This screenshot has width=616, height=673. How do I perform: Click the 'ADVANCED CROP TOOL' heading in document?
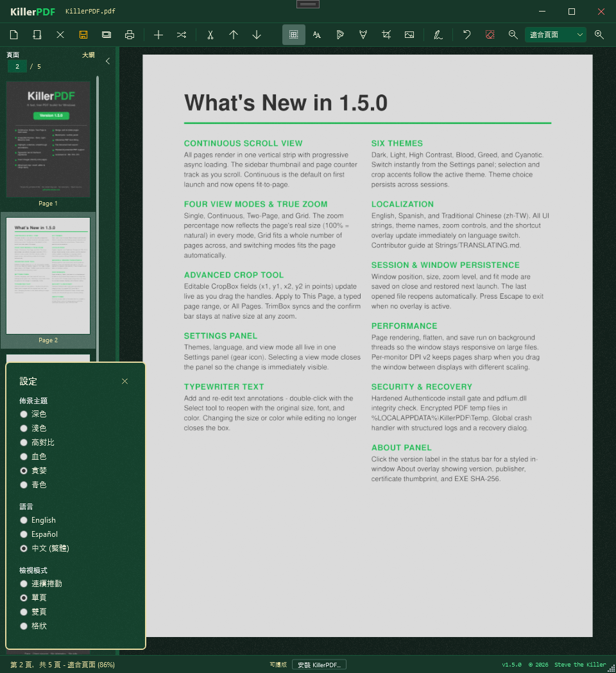(234, 275)
